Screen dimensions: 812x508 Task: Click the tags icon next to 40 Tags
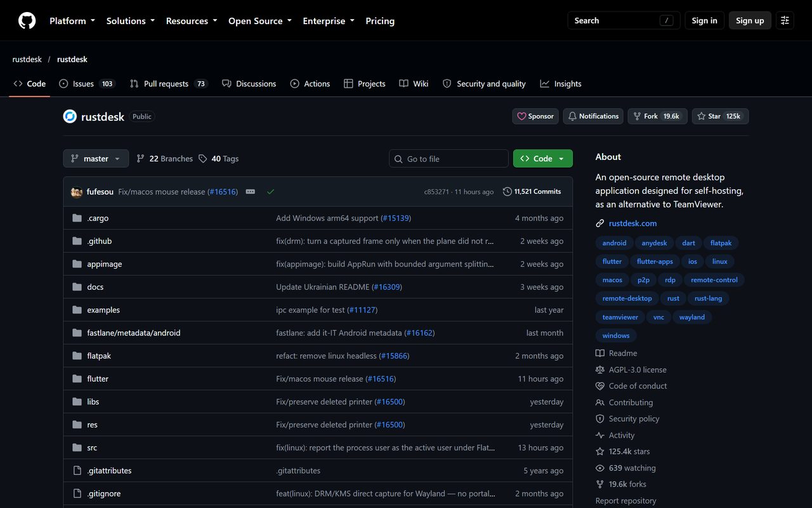[203, 159]
